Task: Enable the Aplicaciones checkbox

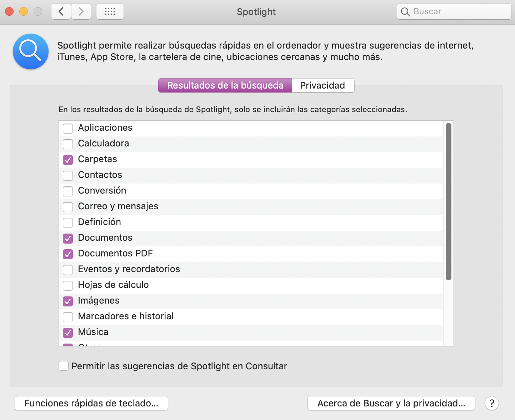Action: (68, 128)
